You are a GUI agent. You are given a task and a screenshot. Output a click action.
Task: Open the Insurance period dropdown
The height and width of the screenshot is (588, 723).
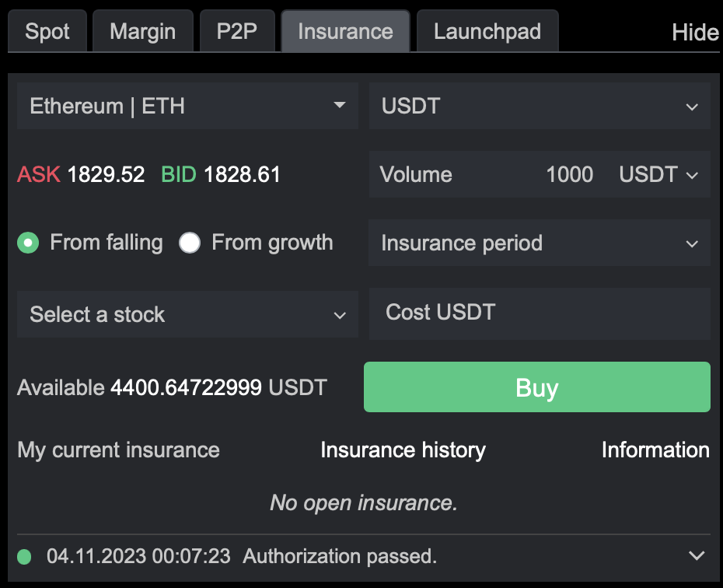tap(539, 243)
